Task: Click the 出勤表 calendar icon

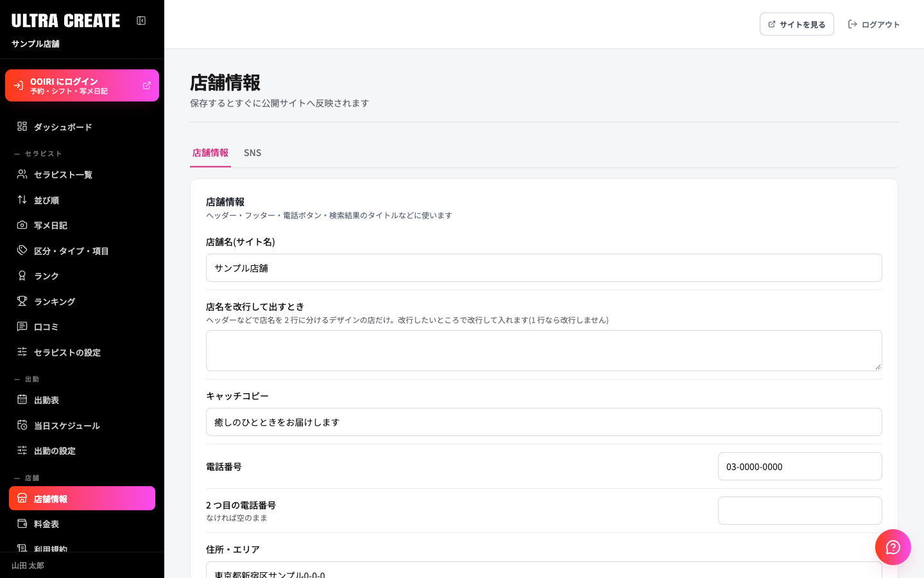Action: coord(22,399)
